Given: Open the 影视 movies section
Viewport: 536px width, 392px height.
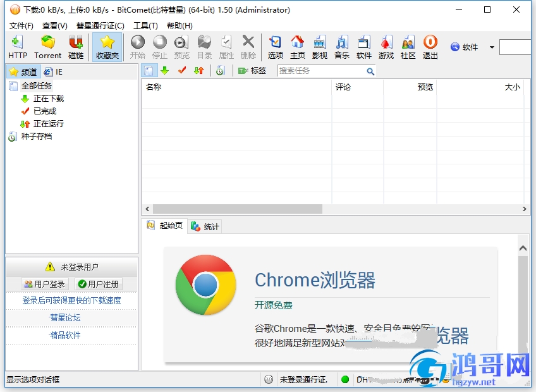Looking at the screenshot, I should [320, 47].
